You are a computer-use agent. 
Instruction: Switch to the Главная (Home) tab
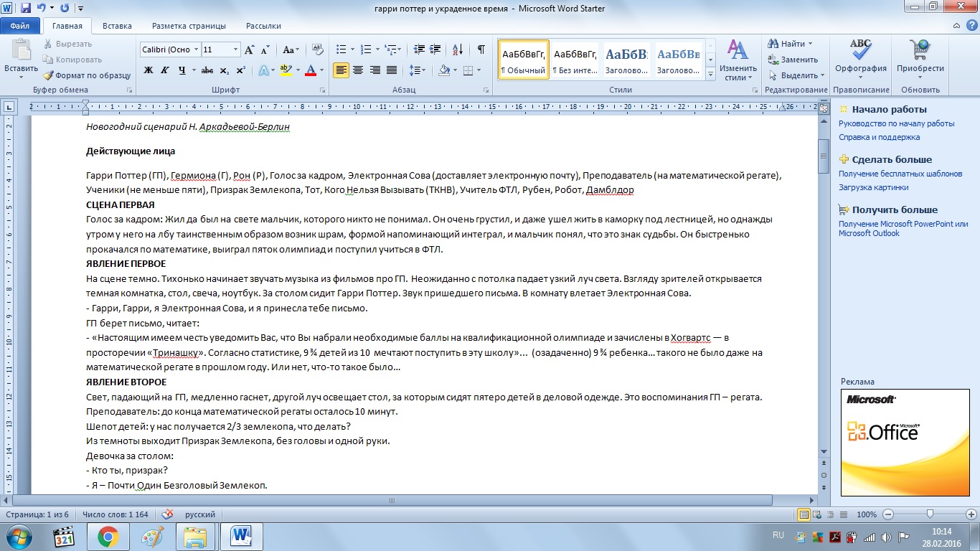(x=67, y=26)
